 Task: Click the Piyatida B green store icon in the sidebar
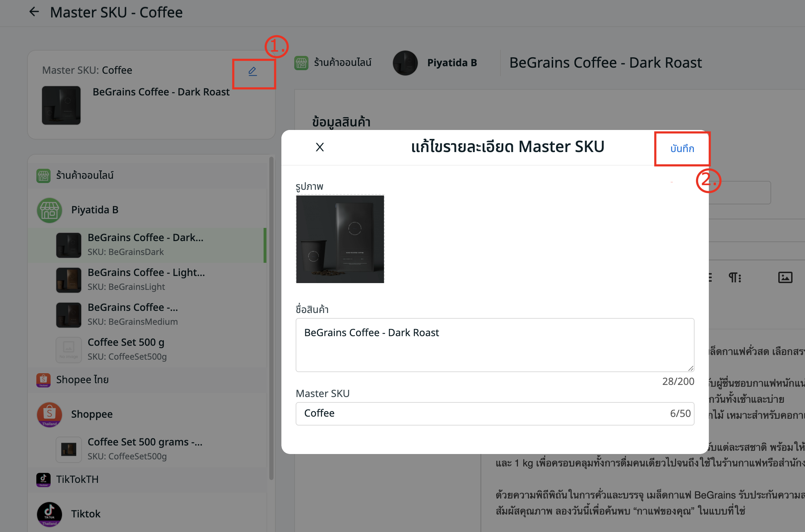click(50, 210)
